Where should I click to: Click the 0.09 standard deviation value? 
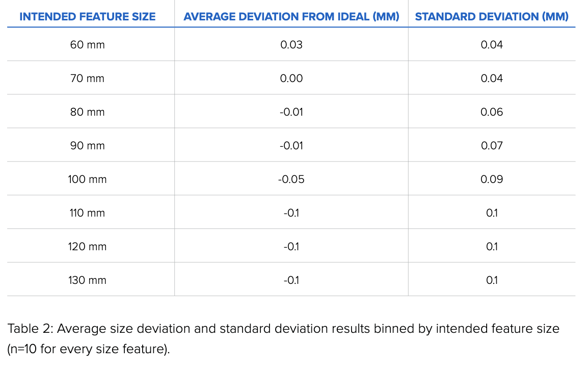pos(492,179)
